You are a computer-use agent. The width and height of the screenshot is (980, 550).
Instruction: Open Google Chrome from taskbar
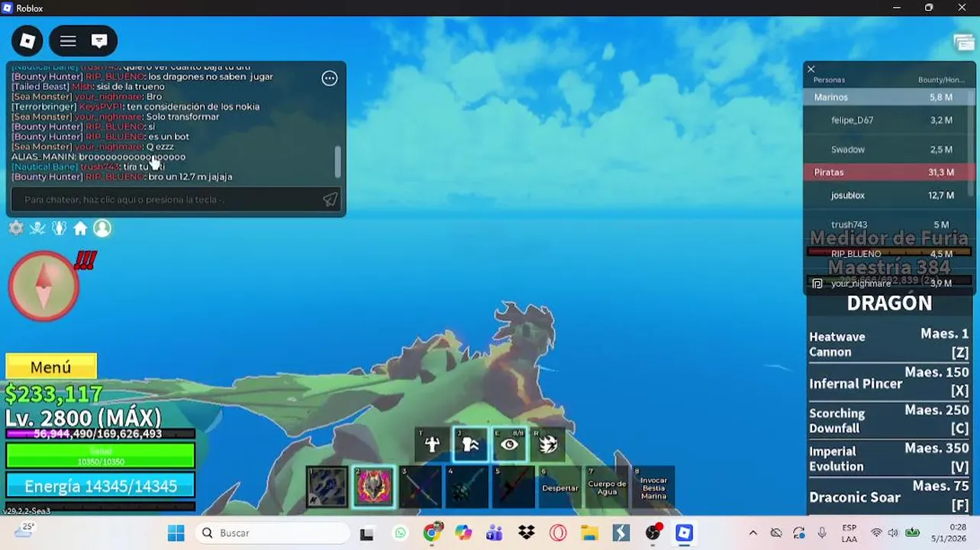point(432,533)
